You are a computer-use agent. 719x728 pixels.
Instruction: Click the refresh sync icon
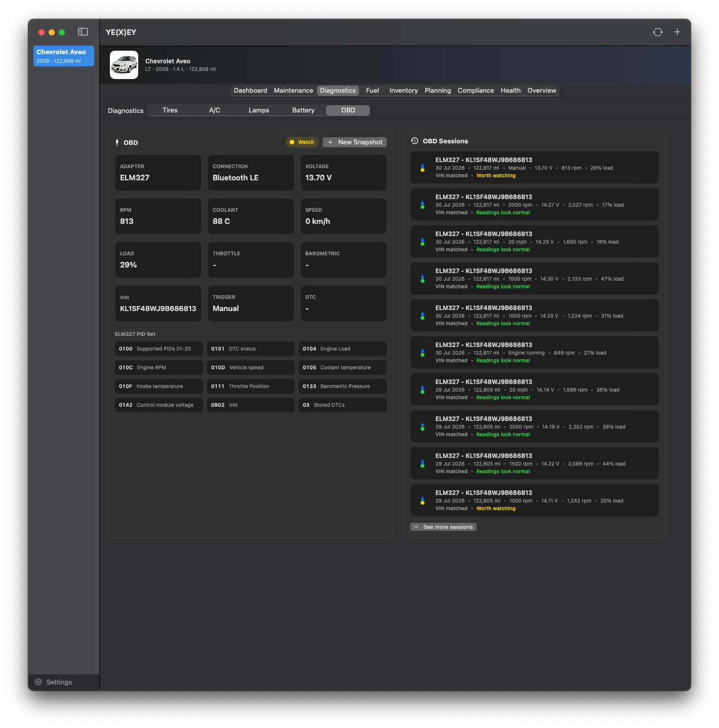coord(658,32)
